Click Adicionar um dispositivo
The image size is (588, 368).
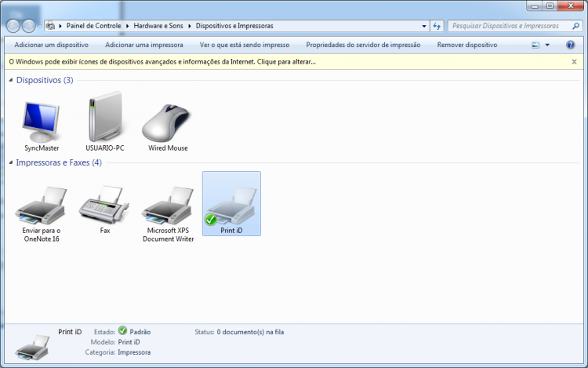(52, 45)
